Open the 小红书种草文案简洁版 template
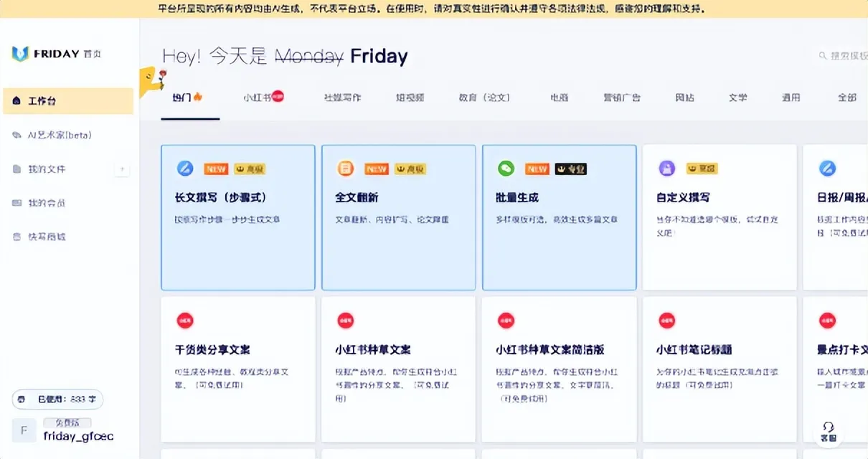 [560, 369]
